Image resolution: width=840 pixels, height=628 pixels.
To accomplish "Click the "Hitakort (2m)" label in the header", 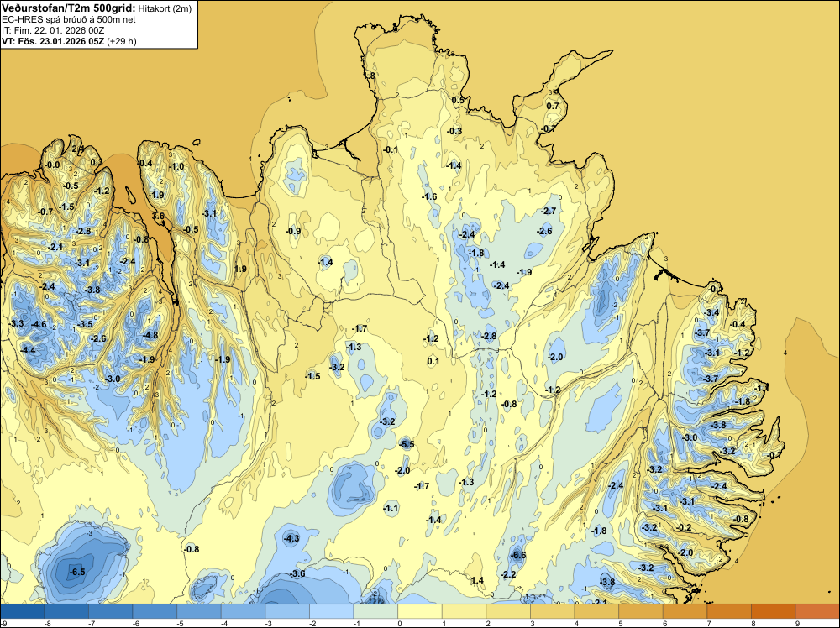I will 164,8.
